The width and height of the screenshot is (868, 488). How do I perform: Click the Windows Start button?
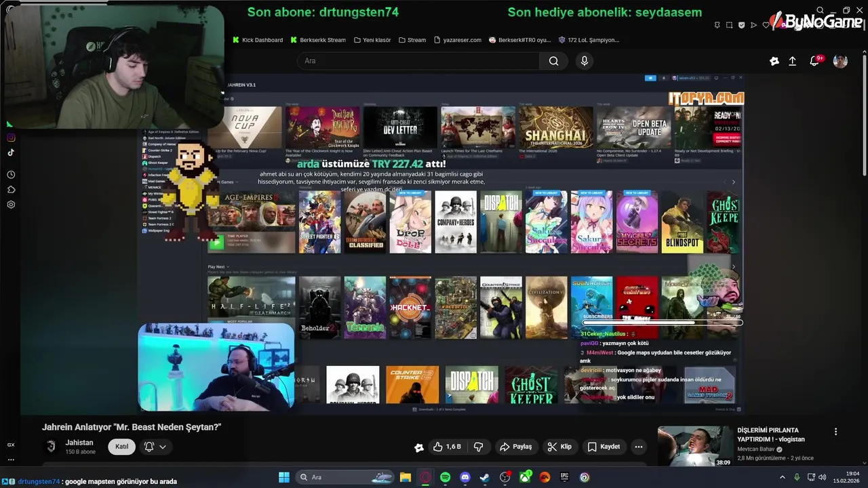coord(284,477)
